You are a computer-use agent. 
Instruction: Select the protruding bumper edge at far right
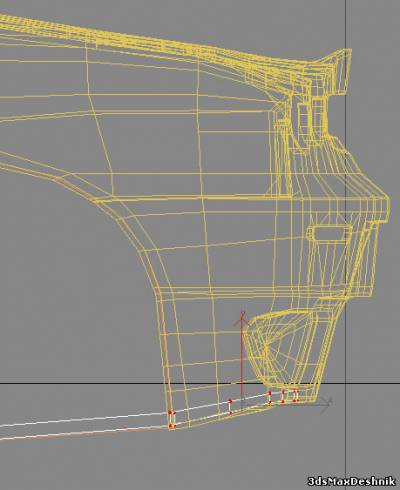pyautogui.click(x=383, y=207)
